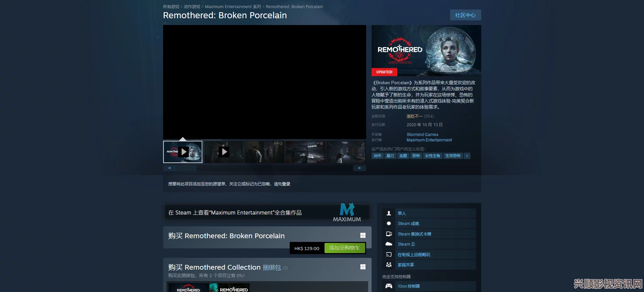644x292 pixels.
Task: Click the Remothered: Broken Porcelain breadcrumb link
Action: [x=294, y=7]
